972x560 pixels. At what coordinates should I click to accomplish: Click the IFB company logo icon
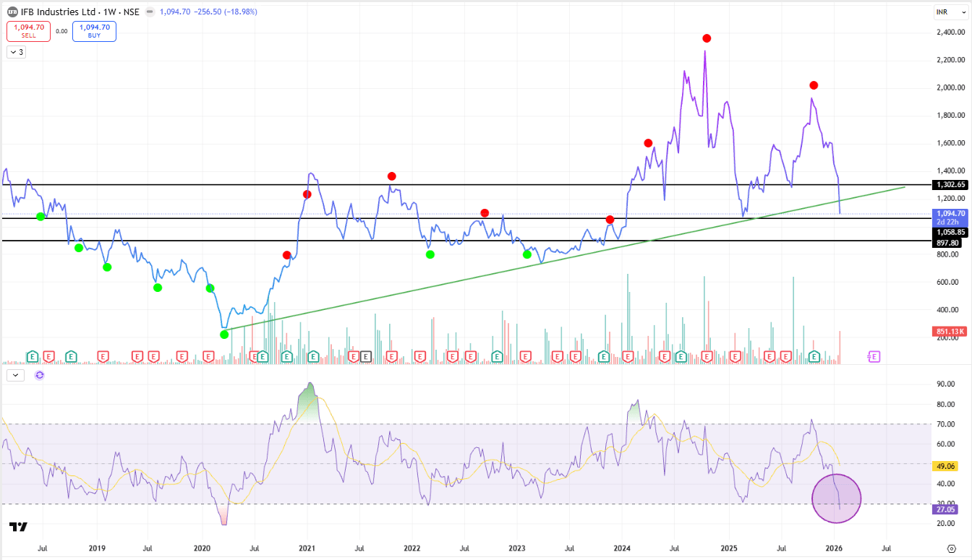[12, 12]
